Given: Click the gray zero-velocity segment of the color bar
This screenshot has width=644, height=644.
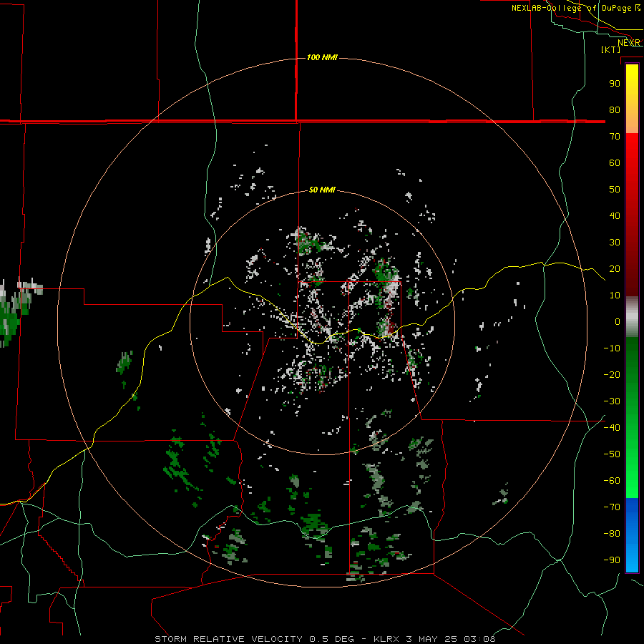Looking at the screenshot, I should click(632, 317).
